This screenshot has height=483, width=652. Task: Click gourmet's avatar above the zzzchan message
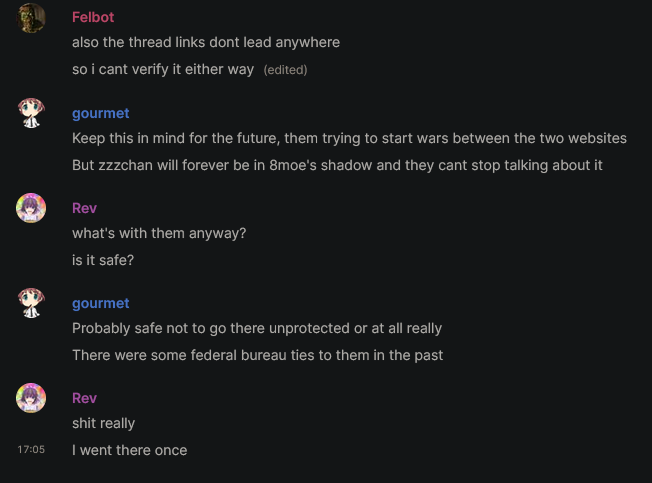click(31, 113)
